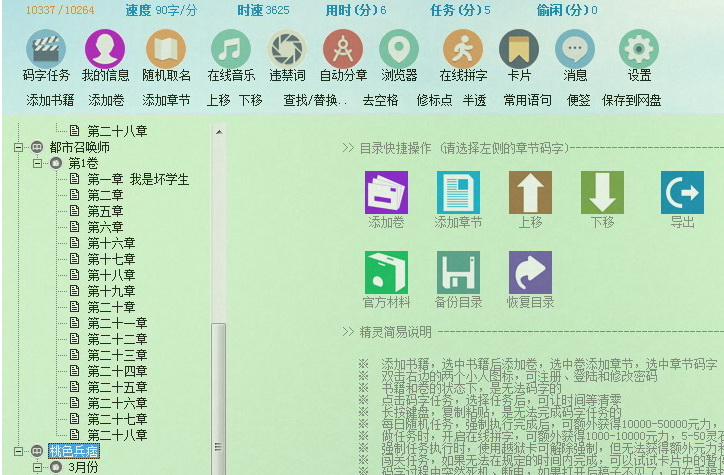
Task: Click 添加卷 in the text toolbar
Action: (106, 100)
